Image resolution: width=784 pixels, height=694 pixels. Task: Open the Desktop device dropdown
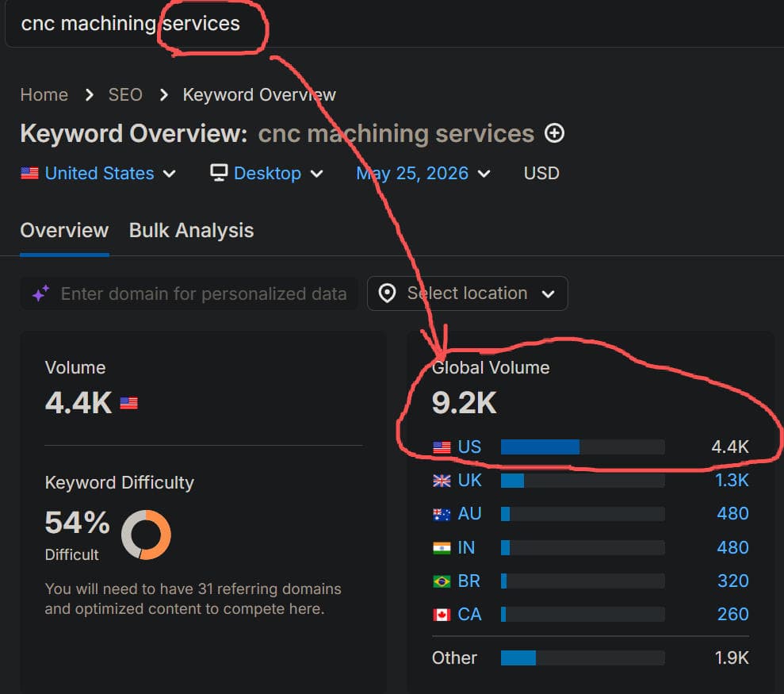point(266,173)
